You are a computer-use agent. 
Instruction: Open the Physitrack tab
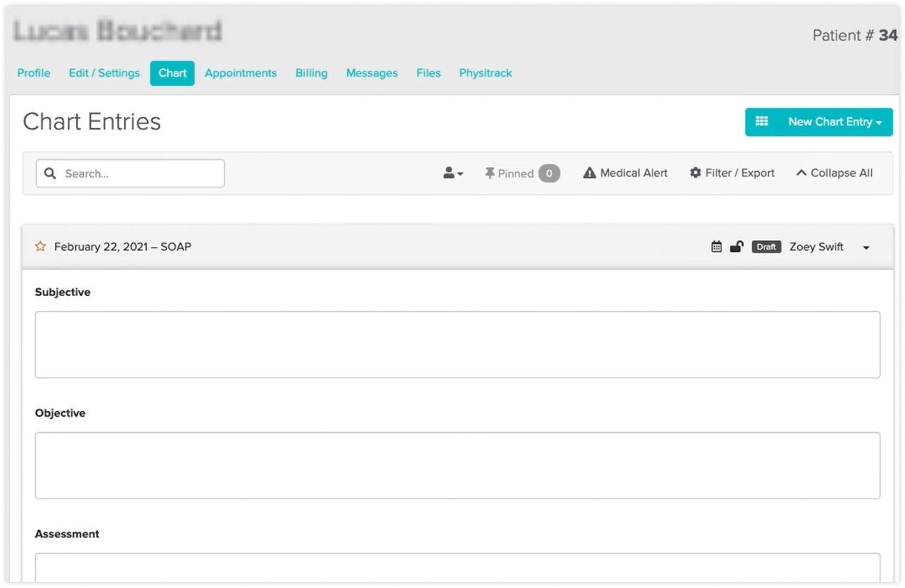(x=485, y=73)
